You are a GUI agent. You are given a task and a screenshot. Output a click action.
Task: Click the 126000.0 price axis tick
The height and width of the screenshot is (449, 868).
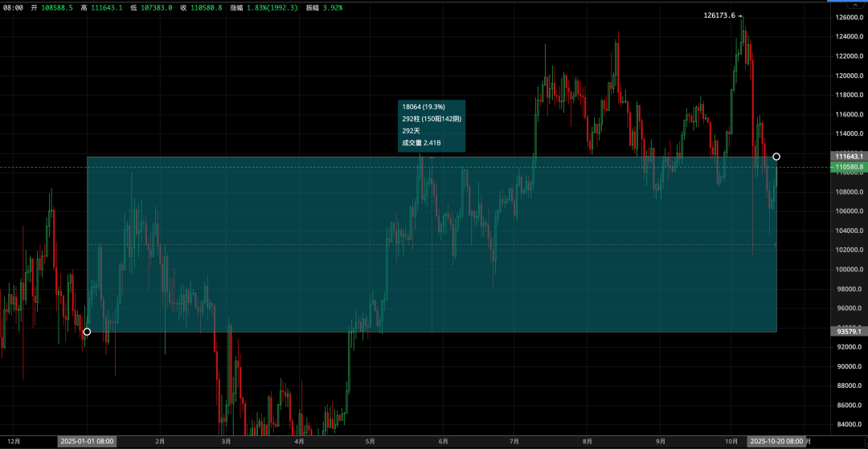(x=849, y=18)
